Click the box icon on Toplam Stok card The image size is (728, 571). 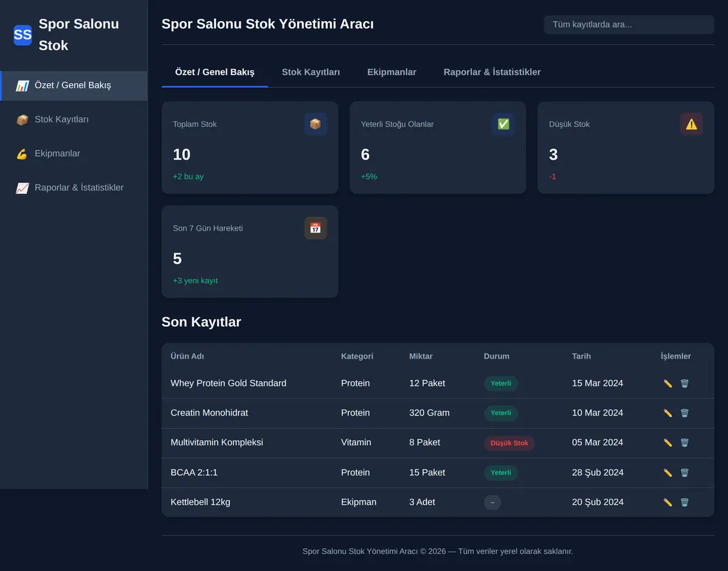point(315,124)
